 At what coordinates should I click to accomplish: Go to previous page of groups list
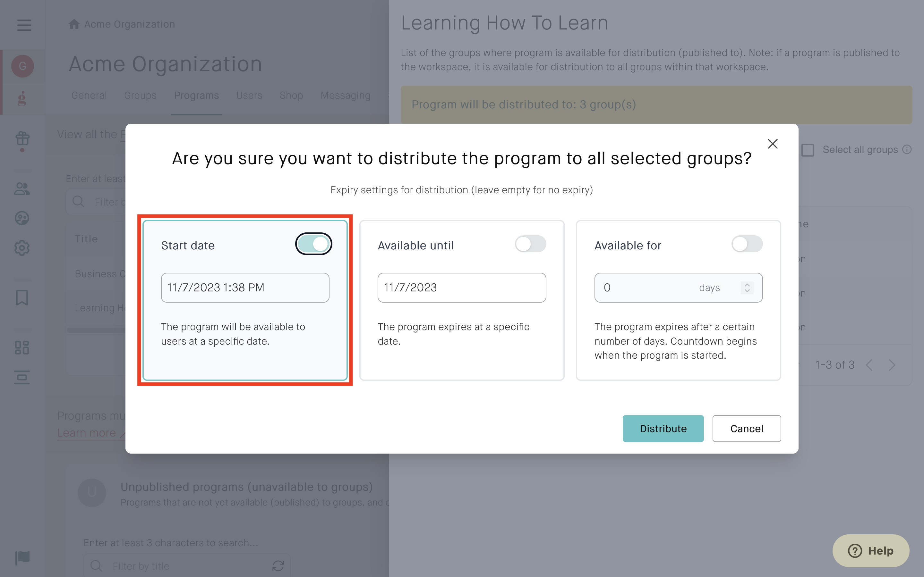(x=869, y=365)
